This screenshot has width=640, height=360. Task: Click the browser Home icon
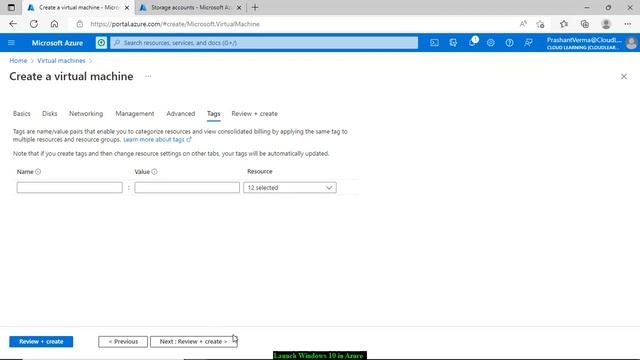[x=54, y=24]
